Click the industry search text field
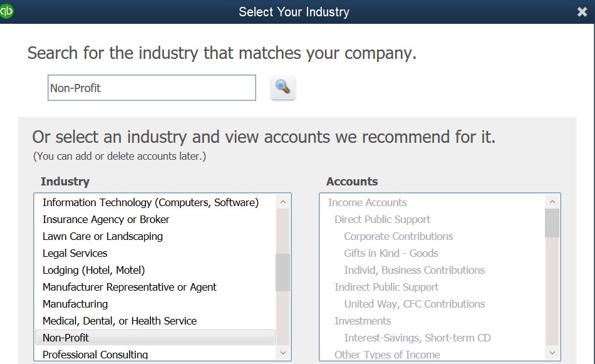The height and width of the screenshot is (364, 595). point(152,88)
